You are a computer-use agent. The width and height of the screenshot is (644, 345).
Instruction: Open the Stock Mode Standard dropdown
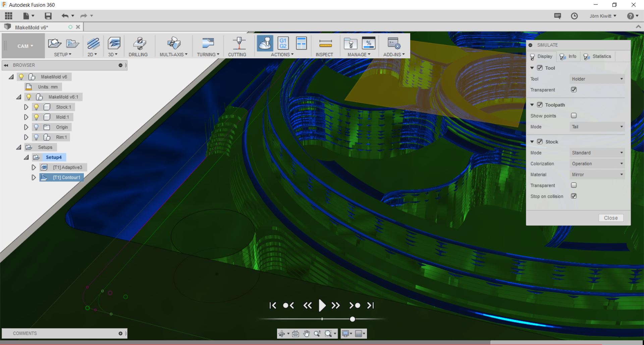coord(597,153)
